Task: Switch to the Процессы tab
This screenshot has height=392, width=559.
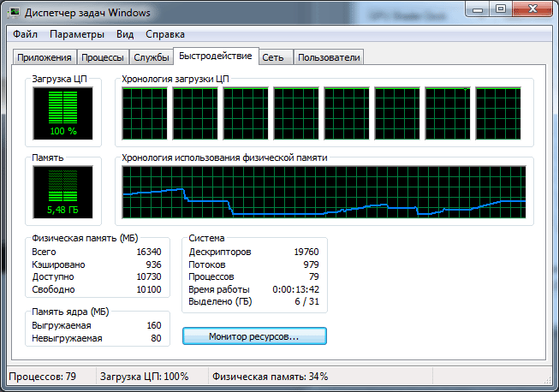Action: tap(103, 57)
